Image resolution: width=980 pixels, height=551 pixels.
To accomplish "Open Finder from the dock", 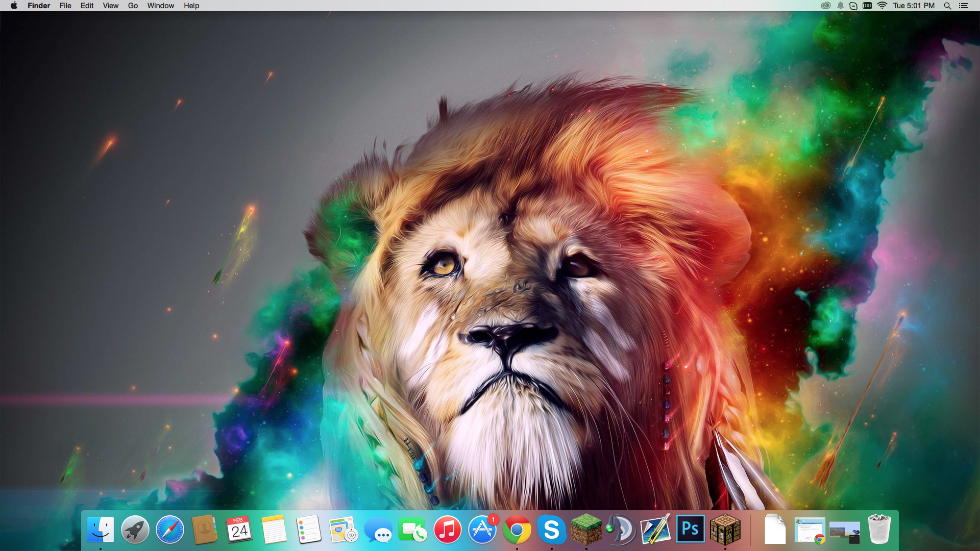I will coord(101,530).
